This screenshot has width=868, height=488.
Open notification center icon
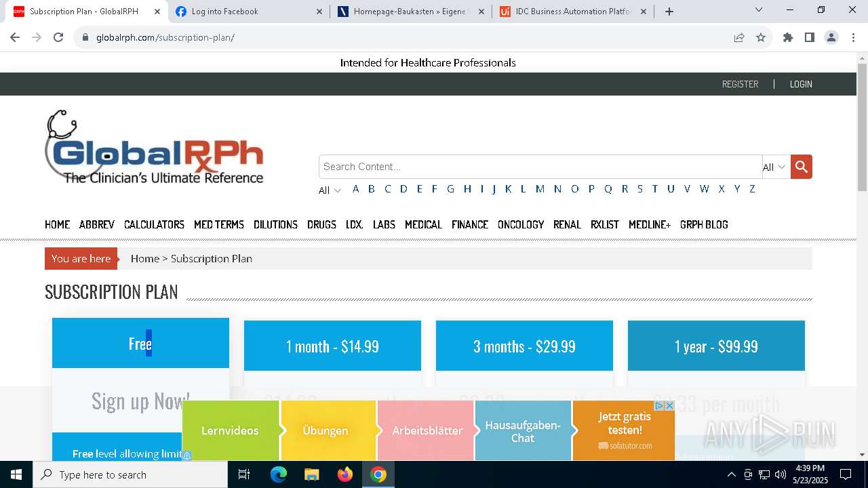point(846,474)
